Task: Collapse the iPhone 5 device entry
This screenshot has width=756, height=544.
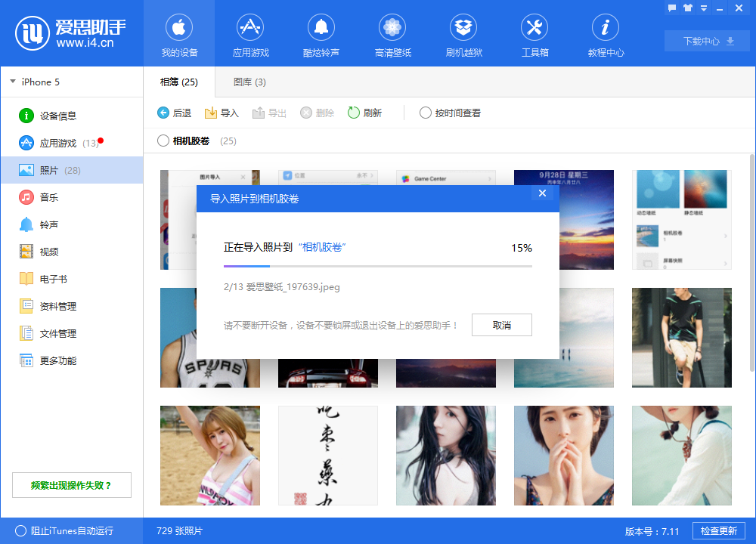Action: 12,82
